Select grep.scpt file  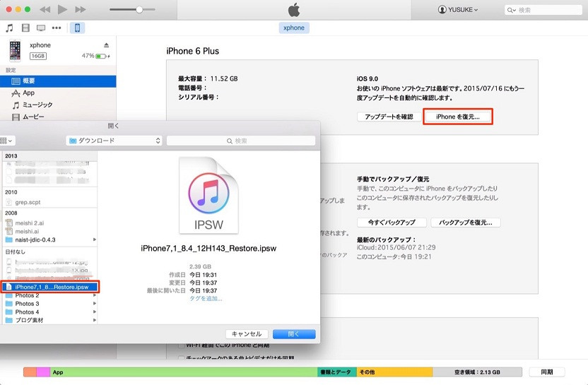tap(49, 202)
